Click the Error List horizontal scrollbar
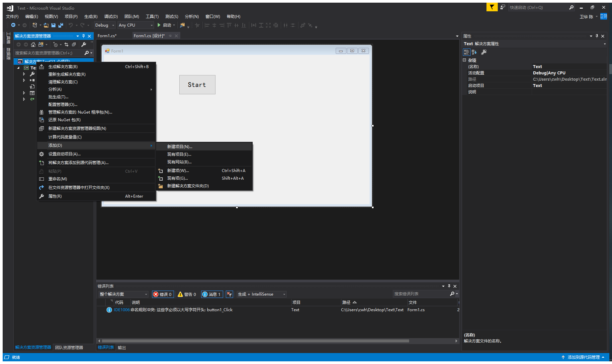Screen dimensions: 612x364 pyautogui.click(x=255, y=341)
